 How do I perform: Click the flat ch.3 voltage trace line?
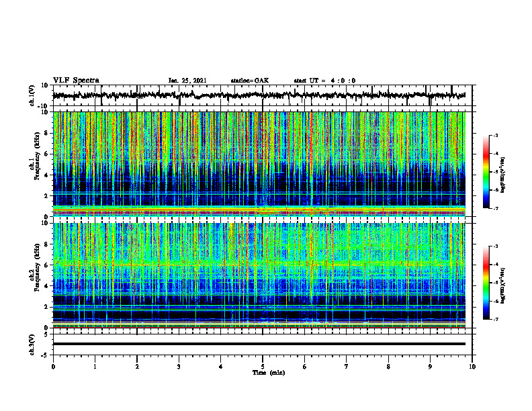pyautogui.click(x=259, y=344)
